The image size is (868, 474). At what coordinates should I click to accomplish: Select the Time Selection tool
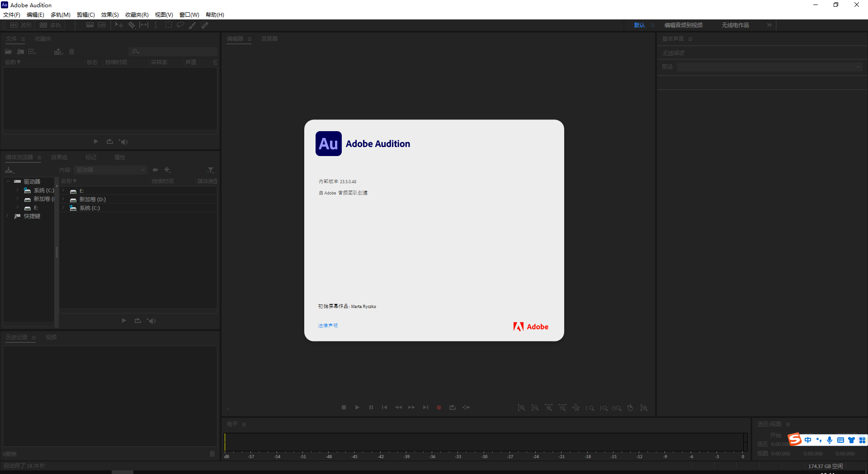click(x=156, y=25)
